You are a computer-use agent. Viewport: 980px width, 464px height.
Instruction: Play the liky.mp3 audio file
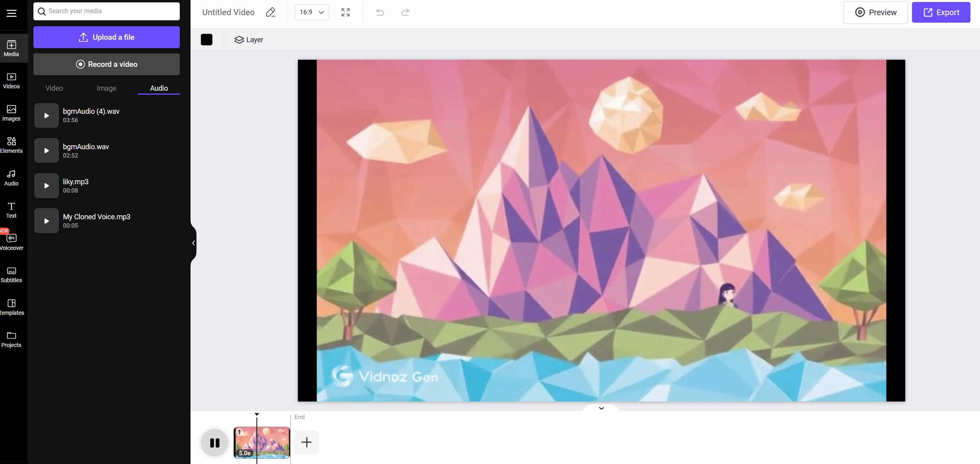tap(46, 185)
